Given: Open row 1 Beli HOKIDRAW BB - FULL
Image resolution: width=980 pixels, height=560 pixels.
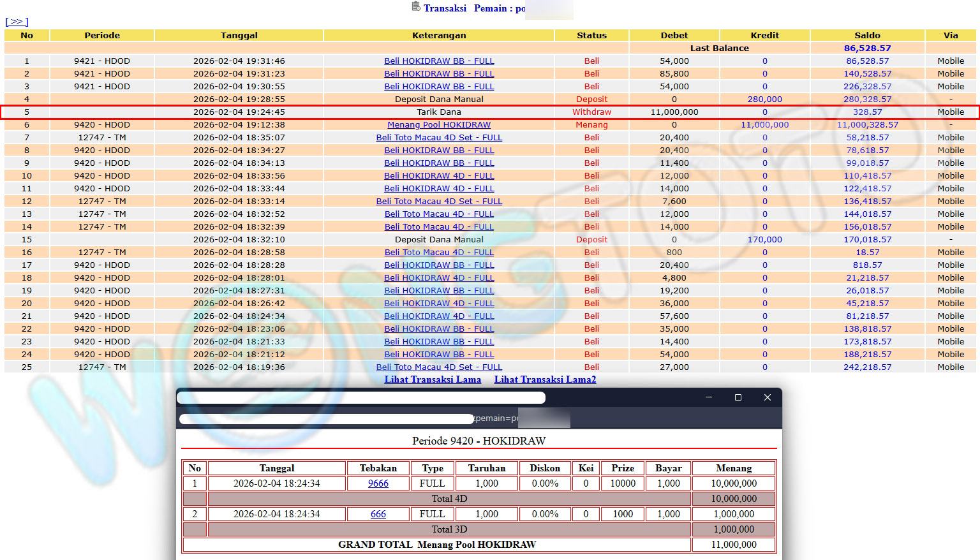Looking at the screenshot, I should click(439, 61).
